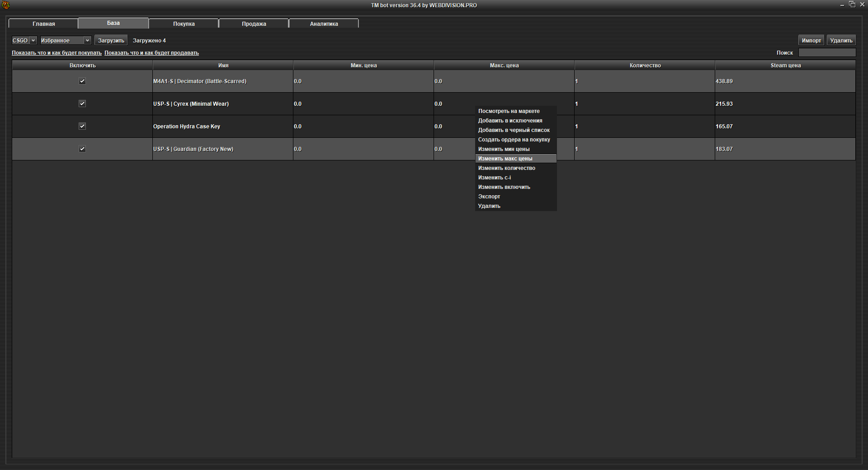This screenshot has height=470, width=868.
Task: Toggle the USP-S Cyrex enable checkbox
Action: (x=82, y=104)
